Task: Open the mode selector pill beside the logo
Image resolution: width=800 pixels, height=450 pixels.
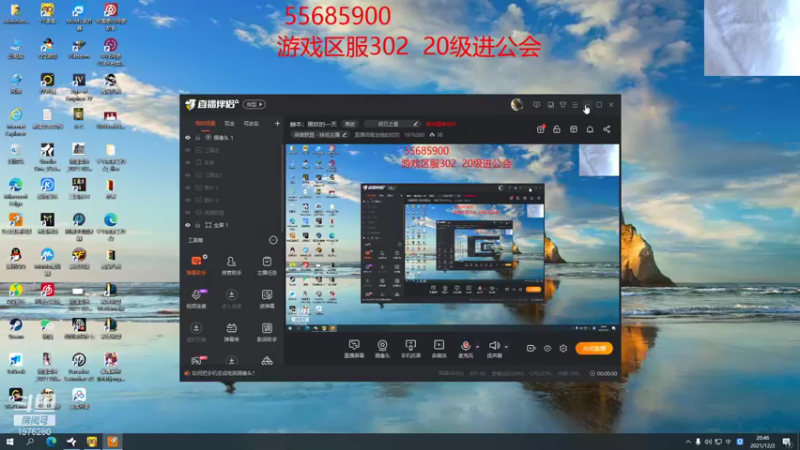Action: pyautogui.click(x=254, y=105)
